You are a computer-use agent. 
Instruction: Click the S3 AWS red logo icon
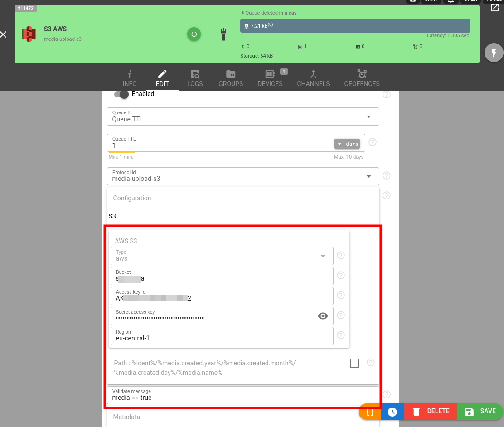pyautogui.click(x=29, y=34)
